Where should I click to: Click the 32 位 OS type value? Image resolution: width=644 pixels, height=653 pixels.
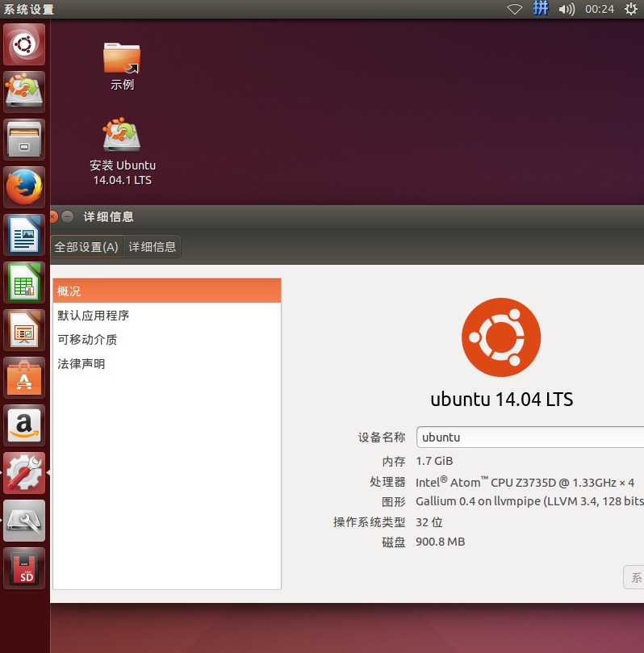(429, 521)
